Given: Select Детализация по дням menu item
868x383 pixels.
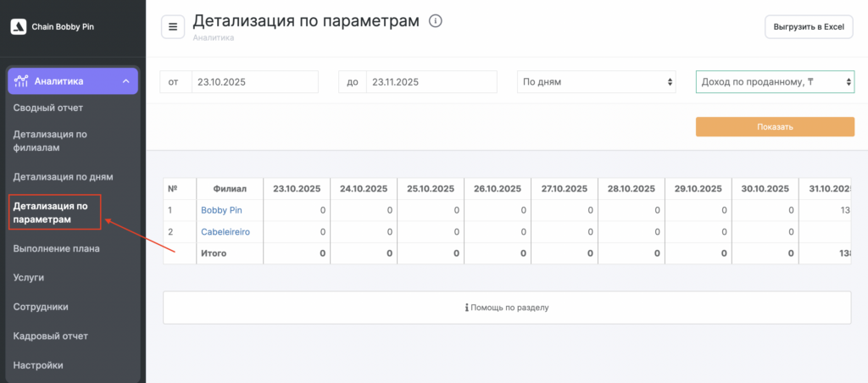Looking at the screenshot, I should click(63, 176).
